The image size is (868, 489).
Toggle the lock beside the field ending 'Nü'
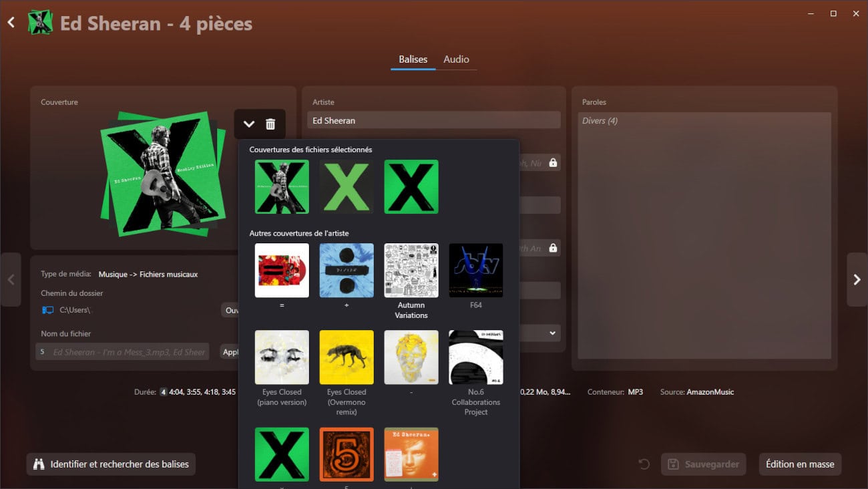pos(553,162)
